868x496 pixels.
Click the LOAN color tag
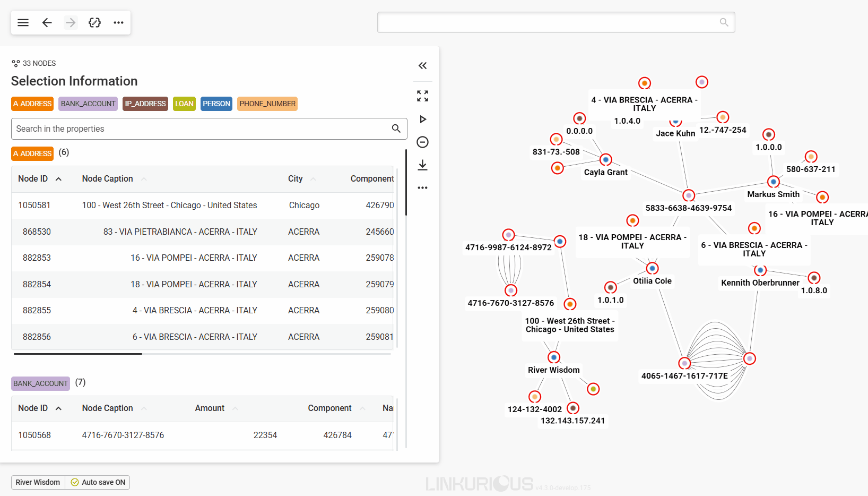point(184,104)
